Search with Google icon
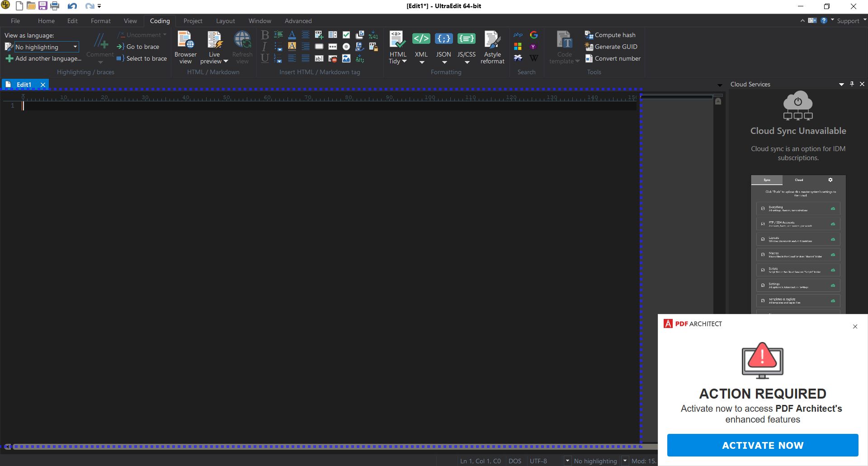Viewport: 868px width, 466px height. click(x=534, y=35)
